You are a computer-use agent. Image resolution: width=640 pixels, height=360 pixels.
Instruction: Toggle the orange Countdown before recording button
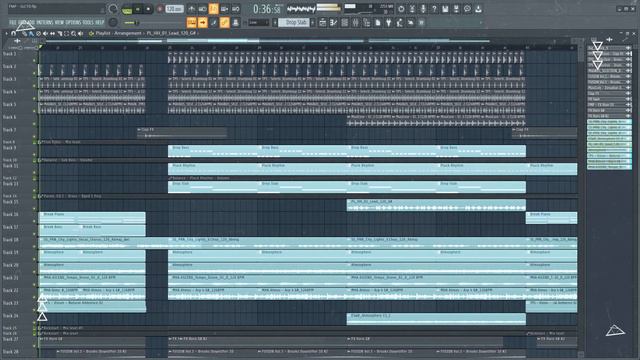(x=213, y=9)
